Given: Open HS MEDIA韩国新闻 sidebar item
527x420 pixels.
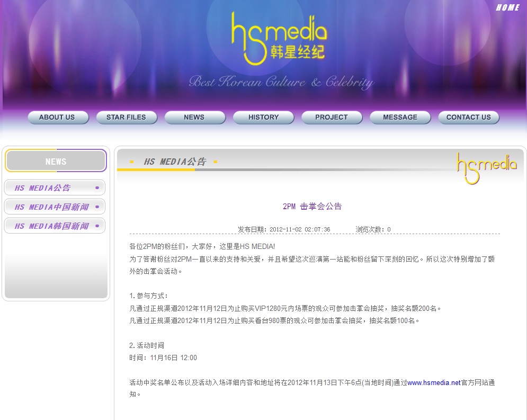Looking at the screenshot, I should point(55,226).
